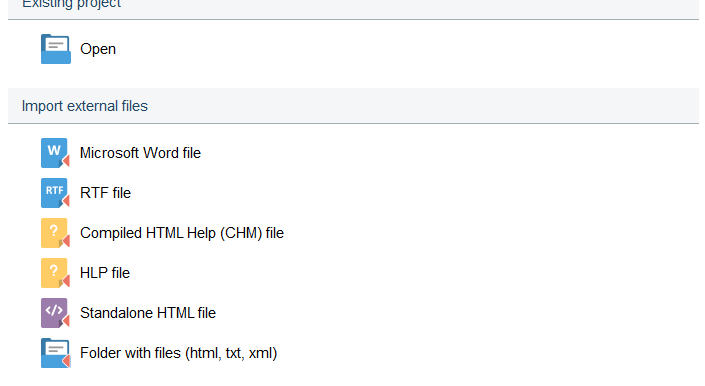Click the Open project folder icon
The image size is (705, 386).
coord(56,49)
